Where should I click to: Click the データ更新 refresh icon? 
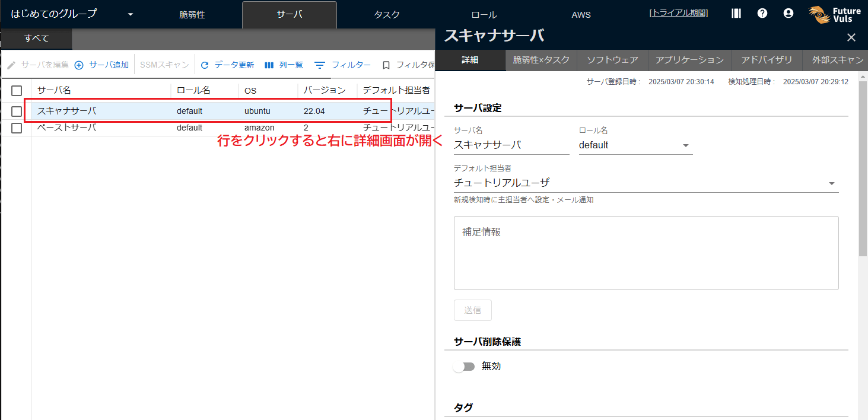click(205, 65)
